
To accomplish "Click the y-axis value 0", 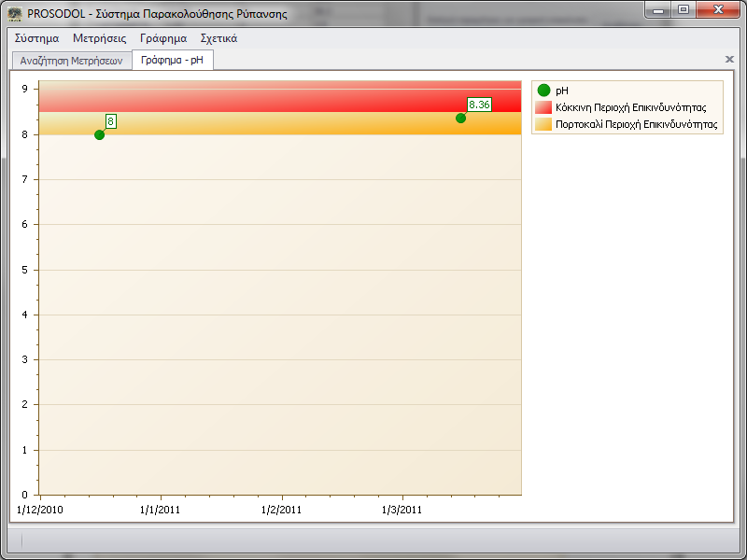I will pos(25,495).
